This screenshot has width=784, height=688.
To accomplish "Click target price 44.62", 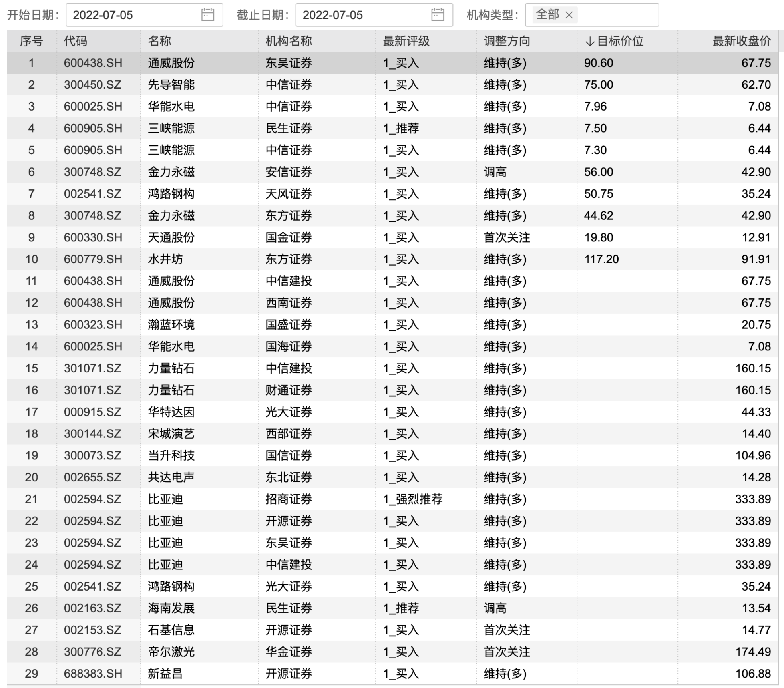I will tap(599, 216).
